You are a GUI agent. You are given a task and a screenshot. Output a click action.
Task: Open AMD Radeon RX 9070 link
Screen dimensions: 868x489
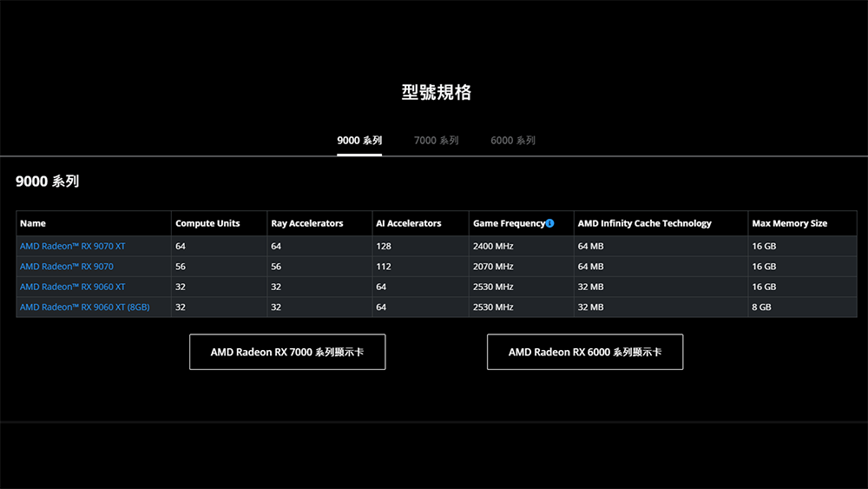coord(67,267)
